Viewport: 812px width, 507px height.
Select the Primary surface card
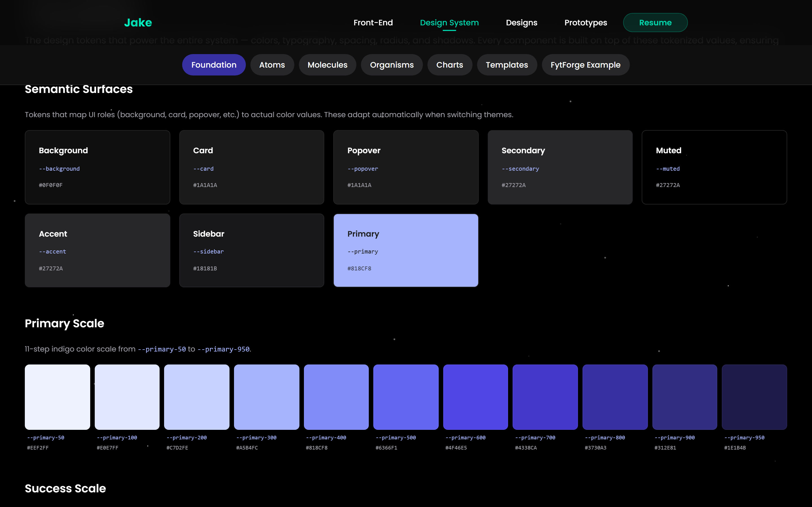click(x=406, y=250)
